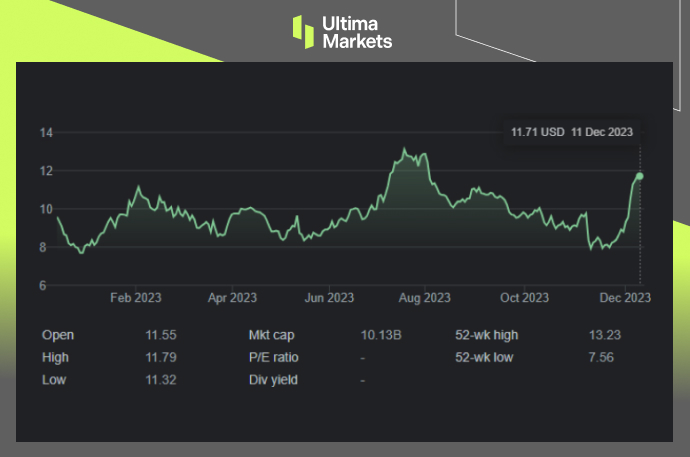
Task: Select the Apr 2023 x-axis label
Action: 231,297
